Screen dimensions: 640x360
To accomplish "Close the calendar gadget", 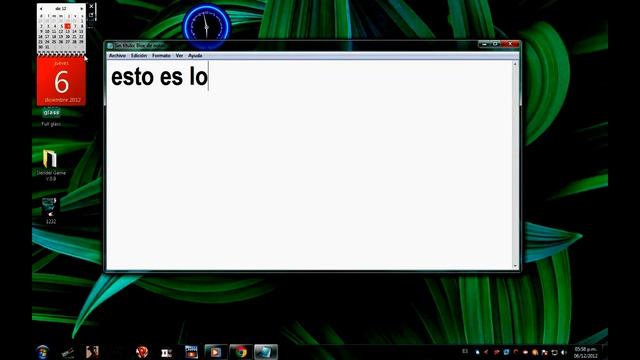I will (x=91, y=7).
